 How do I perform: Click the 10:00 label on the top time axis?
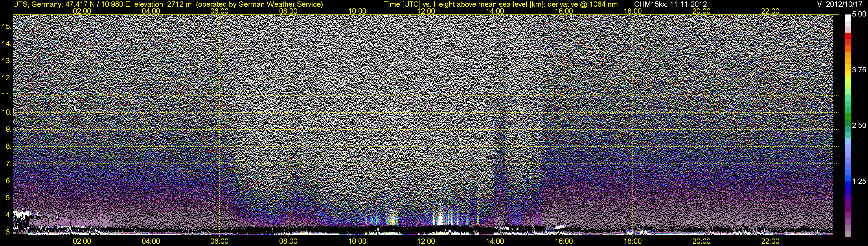pos(357,11)
